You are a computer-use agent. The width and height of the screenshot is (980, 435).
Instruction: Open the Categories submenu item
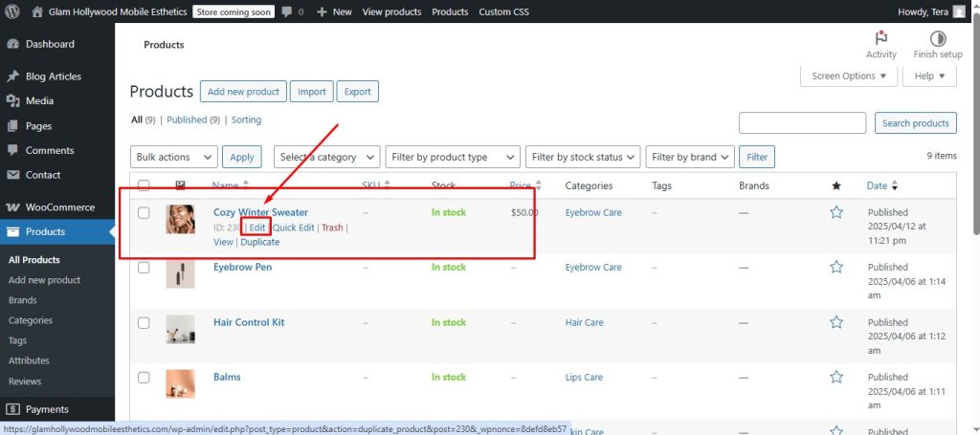(x=30, y=320)
